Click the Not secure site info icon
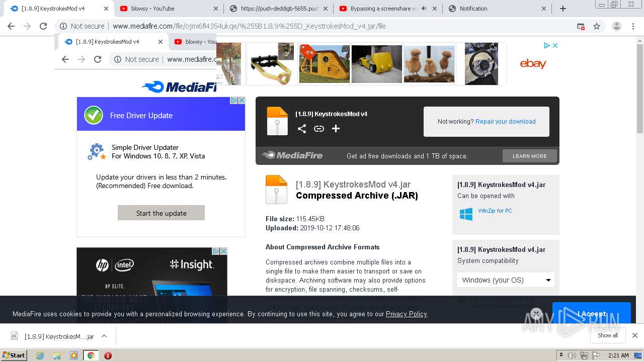Screen dimensions: 644x362 pyautogui.click(x=63, y=26)
